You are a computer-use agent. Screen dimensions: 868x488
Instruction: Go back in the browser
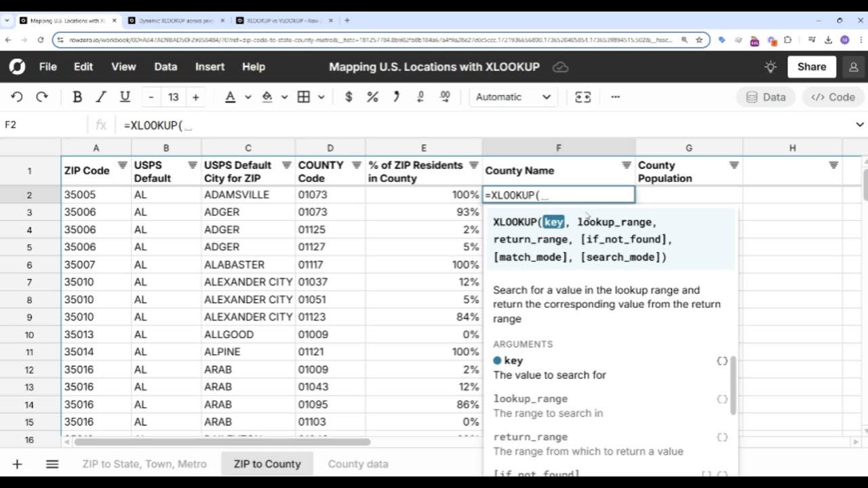pos(8,40)
